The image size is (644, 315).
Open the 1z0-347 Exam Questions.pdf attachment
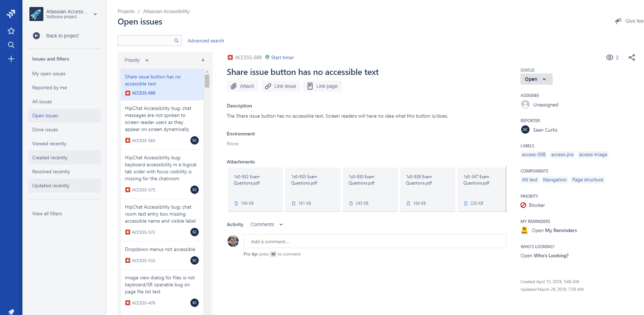(482, 189)
